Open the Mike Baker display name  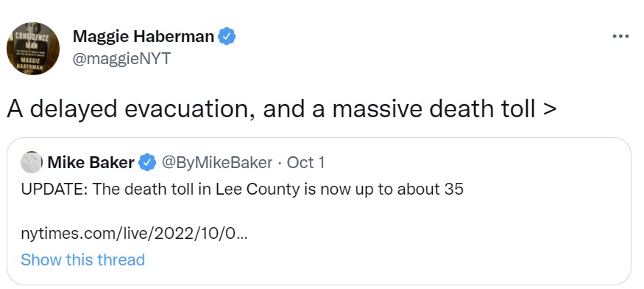point(91,163)
